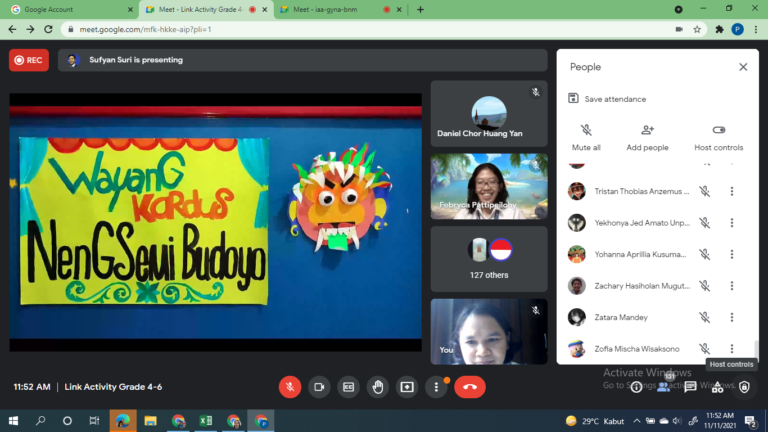Turn on closed captions
Image resolution: width=768 pixels, height=432 pixels.
click(x=349, y=387)
